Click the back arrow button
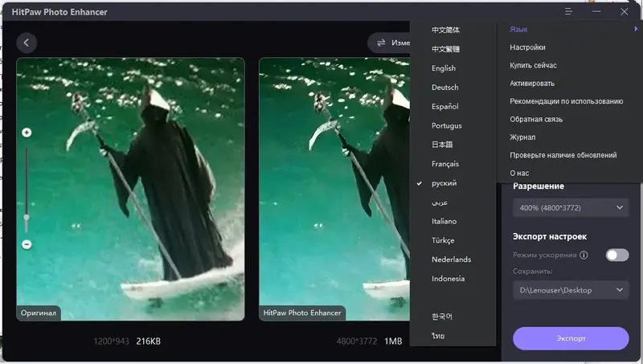This screenshot has width=643, height=364. pyautogui.click(x=27, y=43)
